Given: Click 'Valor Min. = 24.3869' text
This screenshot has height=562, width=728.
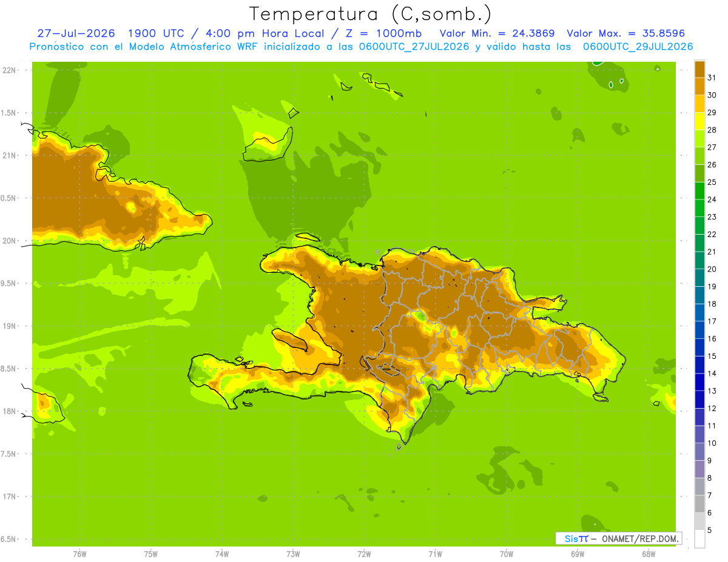Looking at the screenshot, I should pyautogui.click(x=497, y=33).
